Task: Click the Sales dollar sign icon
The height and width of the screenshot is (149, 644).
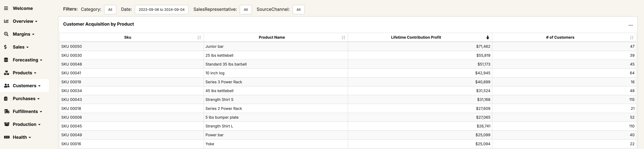Action: pos(5,47)
